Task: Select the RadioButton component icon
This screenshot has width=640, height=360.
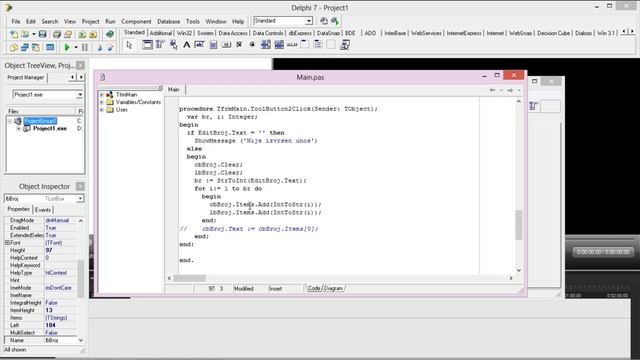Action: [252, 45]
